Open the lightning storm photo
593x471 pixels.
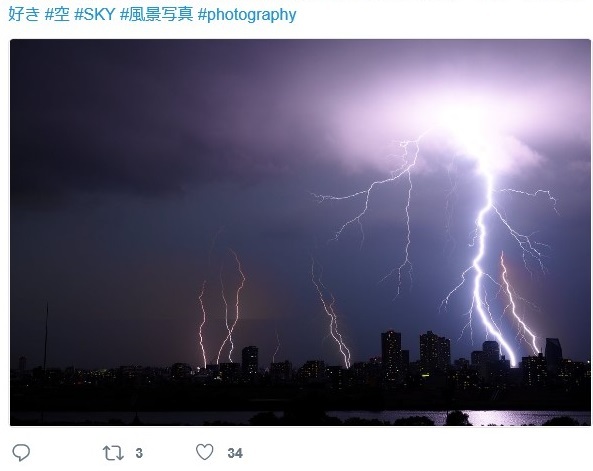pos(300,232)
